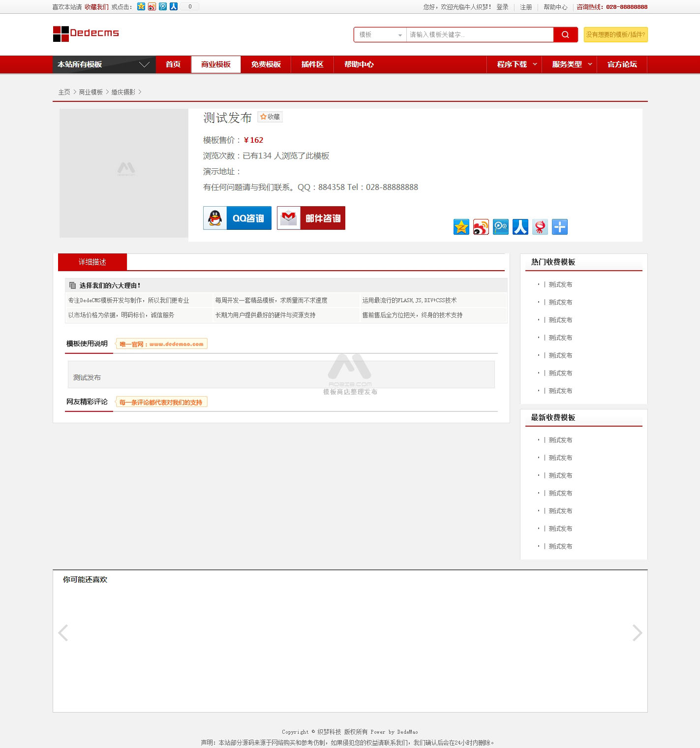Click the 登录 link in top bar
700x748 pixels.
coord(502,7)
